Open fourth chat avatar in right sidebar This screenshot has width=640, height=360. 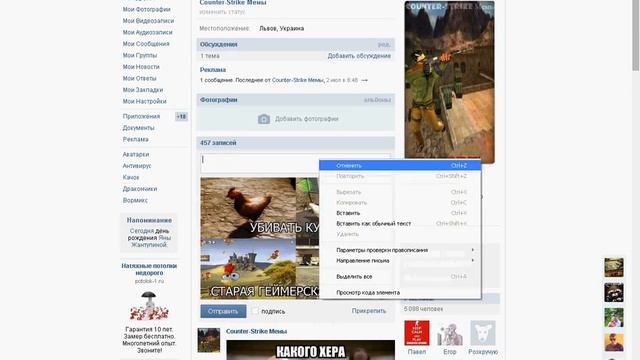click(614, 342)
